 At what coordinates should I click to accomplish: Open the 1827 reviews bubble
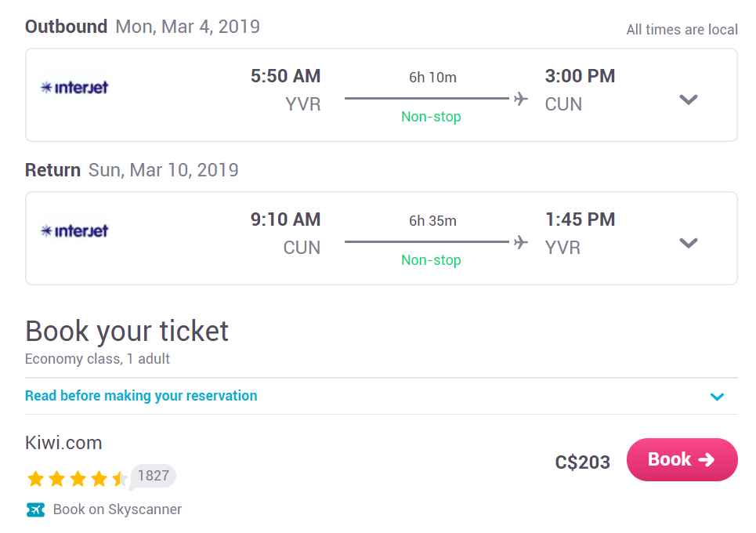153,476
